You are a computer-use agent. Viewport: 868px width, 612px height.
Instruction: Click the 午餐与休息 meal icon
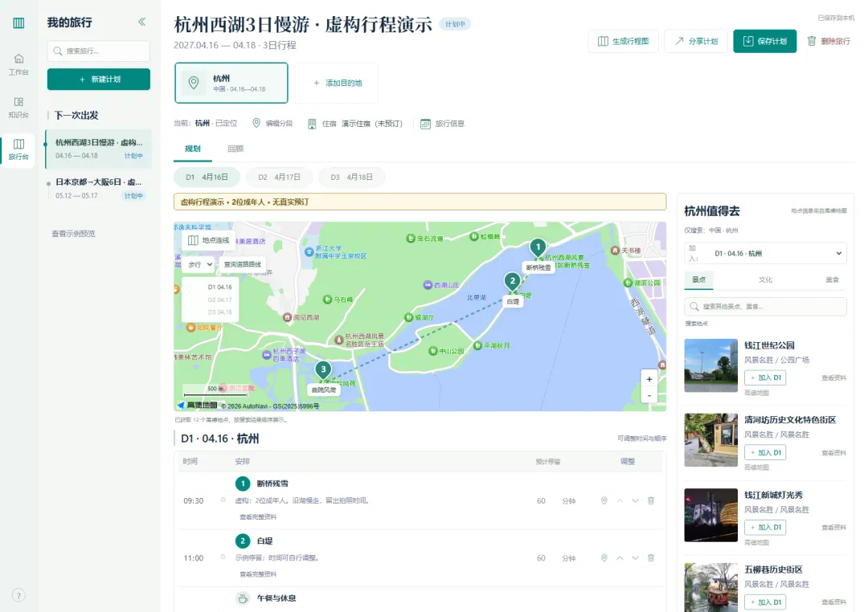(243, 598)
